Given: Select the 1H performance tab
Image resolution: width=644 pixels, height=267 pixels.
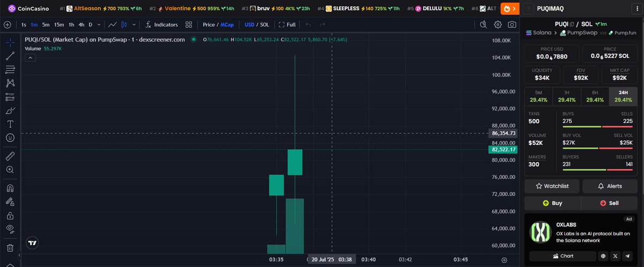Looking at the screenshot, I should pos(567,96).
